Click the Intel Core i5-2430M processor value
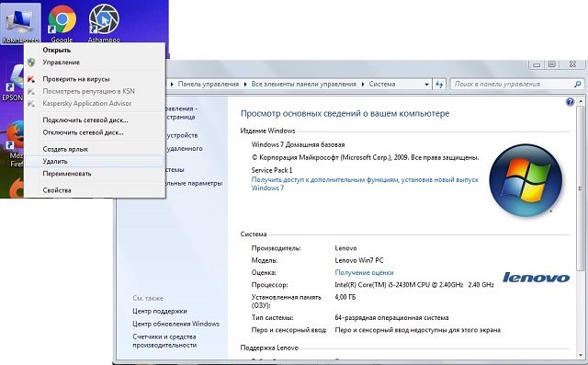 point(414,285)
